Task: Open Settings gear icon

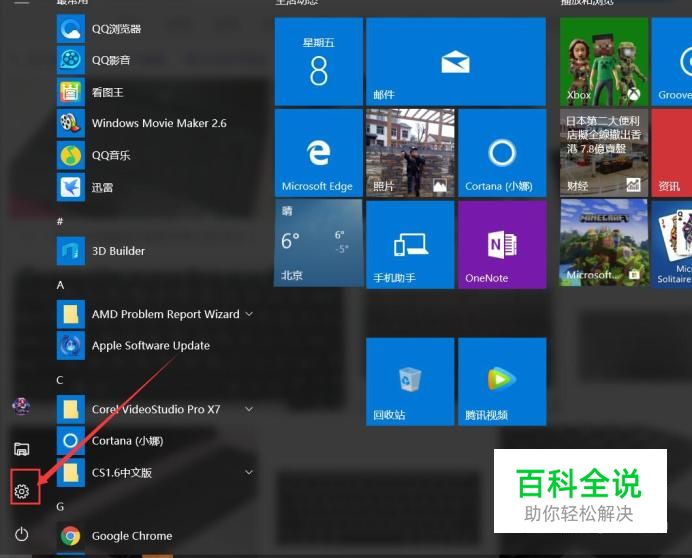Action: [22, 491]
